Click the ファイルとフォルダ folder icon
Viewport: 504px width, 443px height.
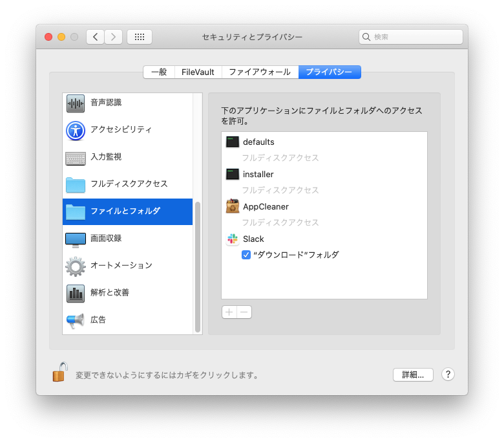click(x=76, y=211)
